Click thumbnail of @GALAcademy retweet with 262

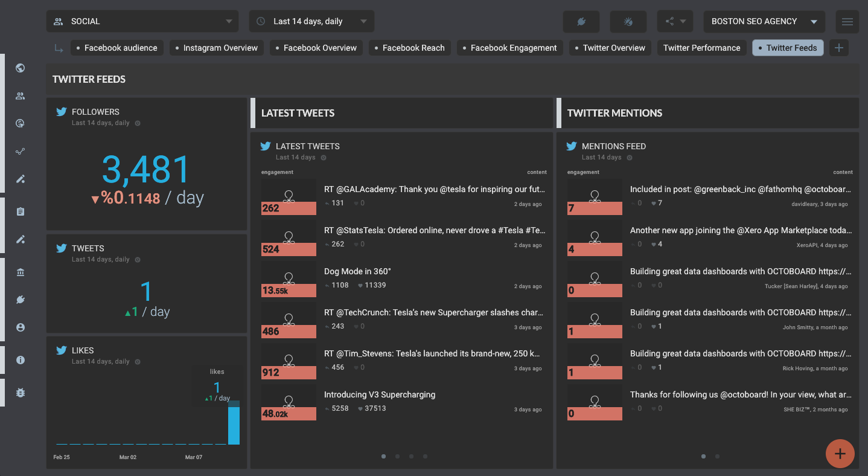(289, 197)
